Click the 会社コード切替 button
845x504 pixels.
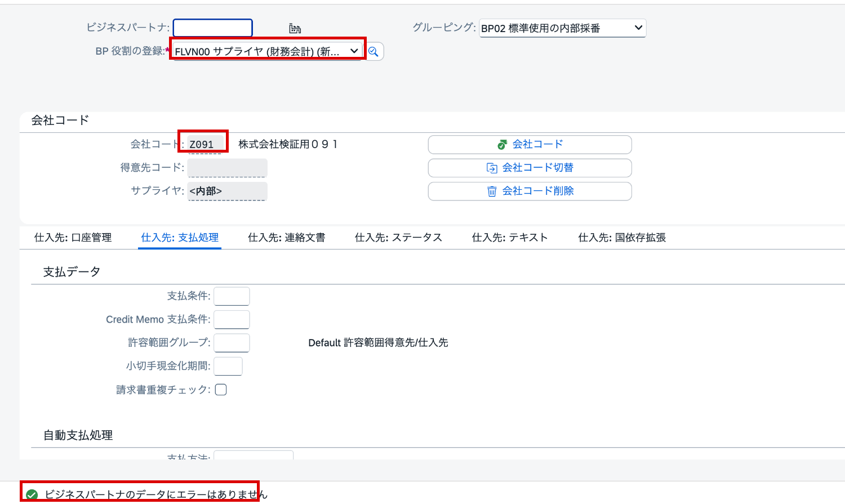pos(530,168)
